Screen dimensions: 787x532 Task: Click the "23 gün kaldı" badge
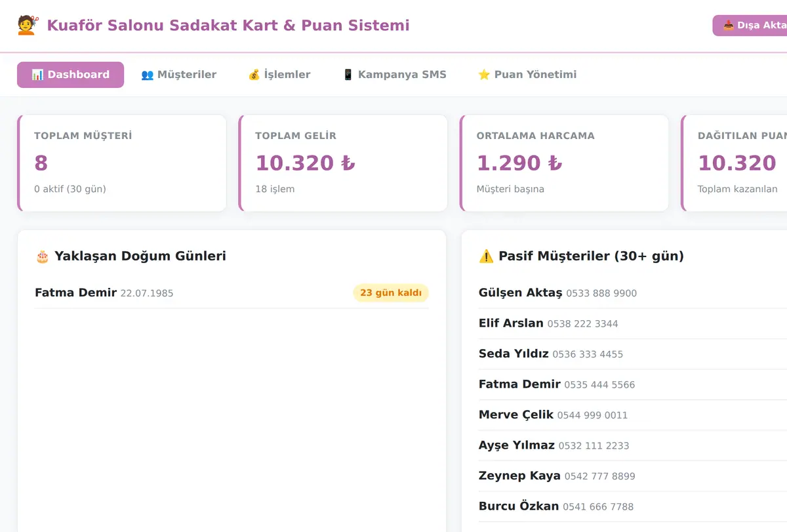click(x=391, y=293)
